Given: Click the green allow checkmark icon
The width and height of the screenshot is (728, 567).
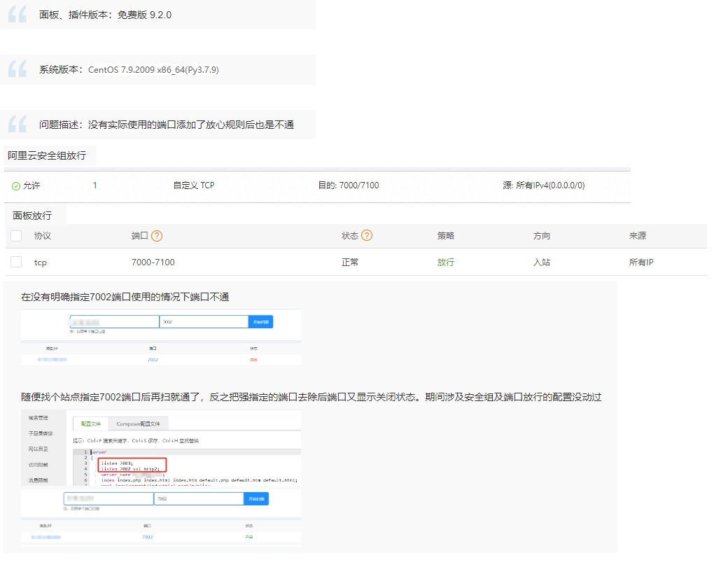Looking at the screenshot, I should pyautogui.click(x=16, y=185).
